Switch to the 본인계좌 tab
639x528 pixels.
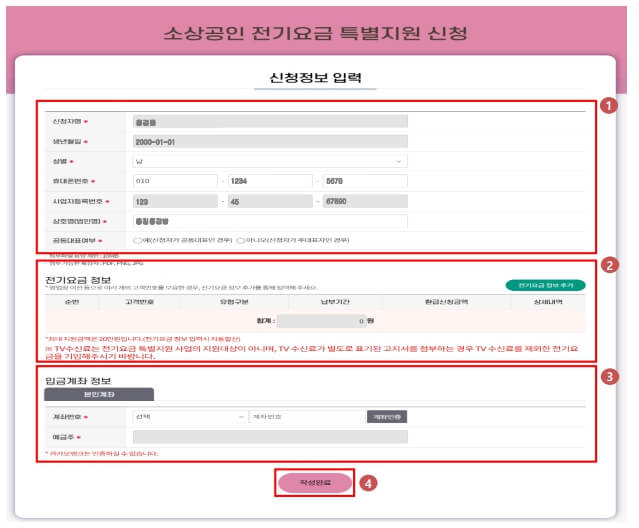click(x=99, y=394)
